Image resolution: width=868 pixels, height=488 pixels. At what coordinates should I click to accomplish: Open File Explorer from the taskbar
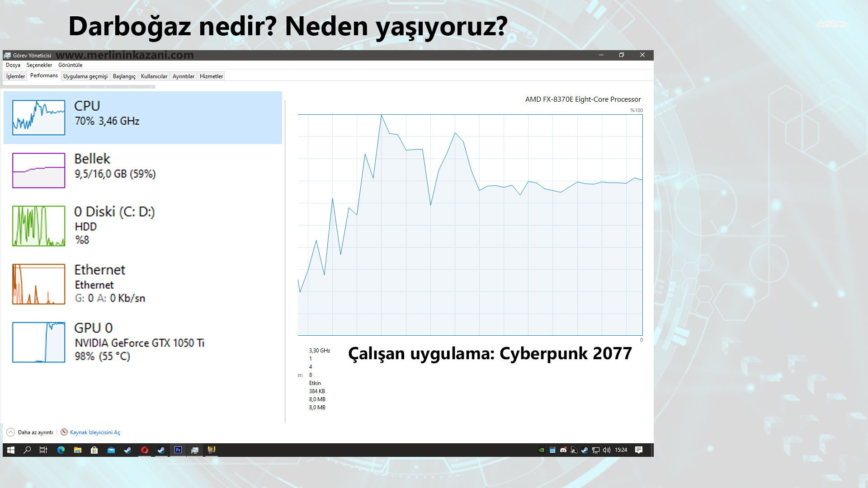point(78,450)
